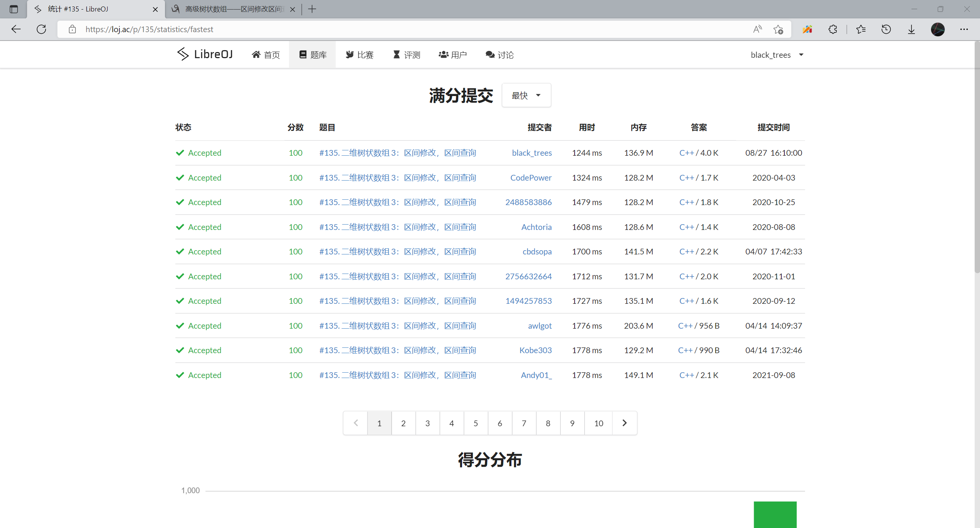980x528 pixels.
Task: Click the 1244 ms time cell
Action: pos(587,153)
